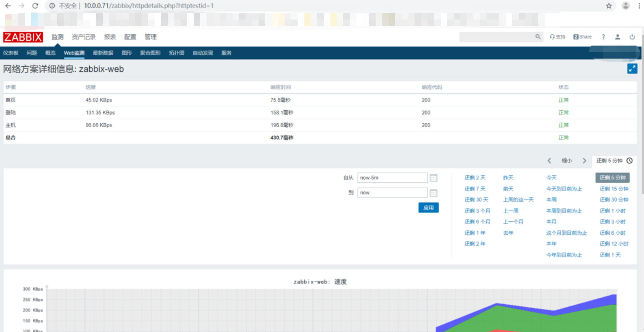Go to 仪表板 submenu
The image size is (644, 332).
[x=11, y=53]
